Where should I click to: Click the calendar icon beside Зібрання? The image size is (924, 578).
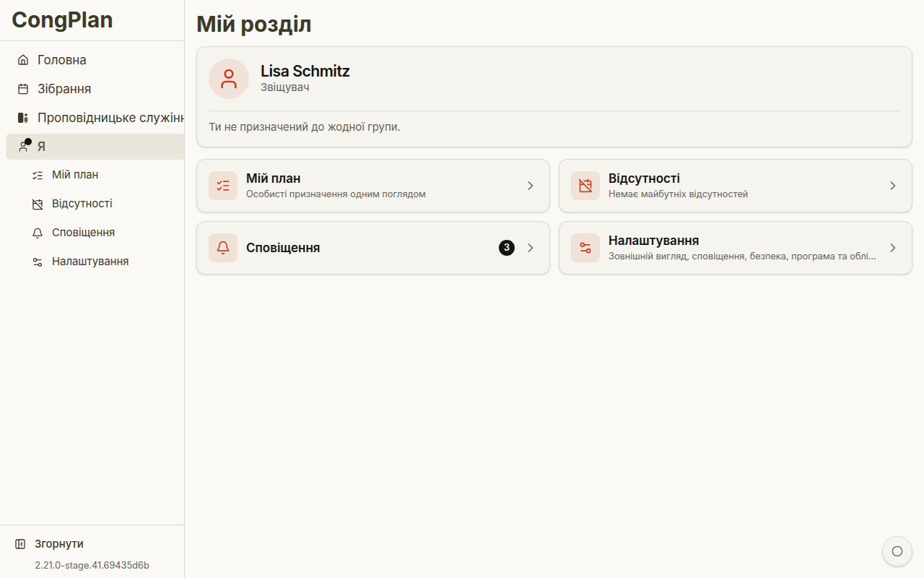coord(23,89)
